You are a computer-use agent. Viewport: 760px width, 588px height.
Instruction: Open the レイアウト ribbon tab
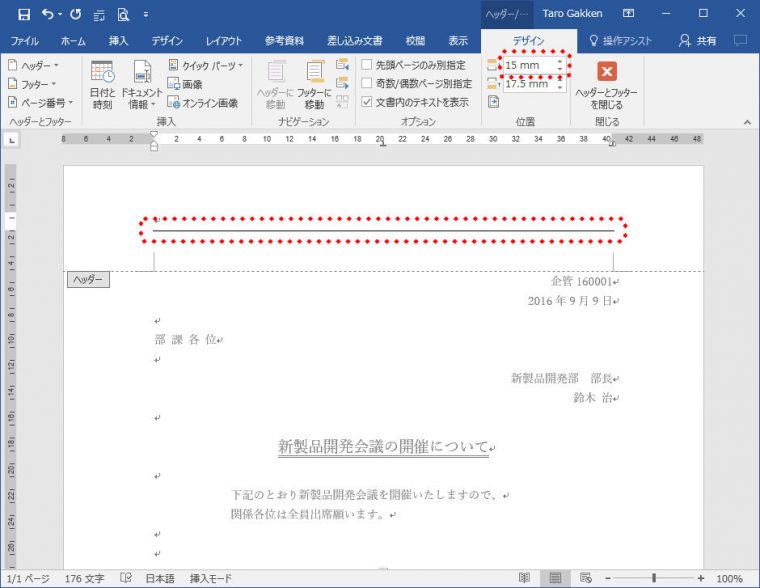pyautogui.click(x=223, y=41)
